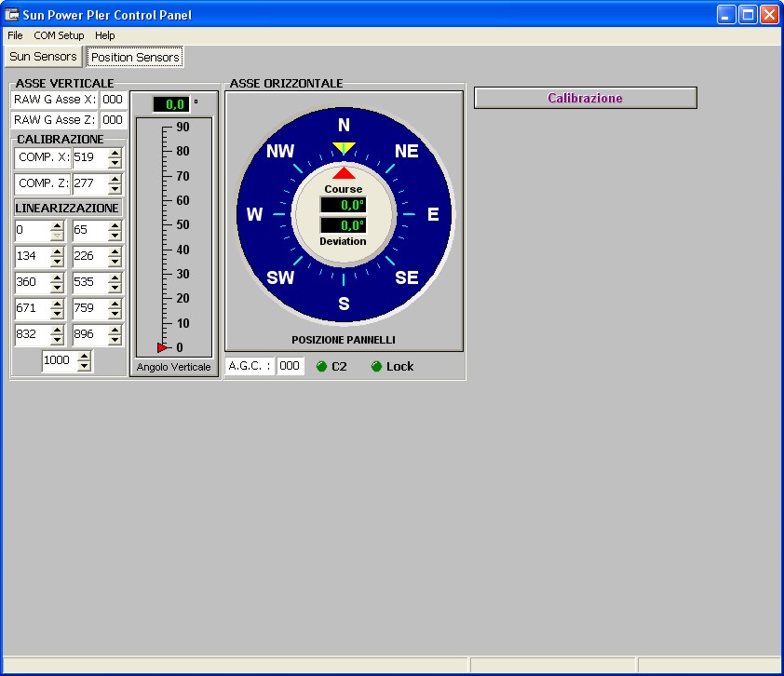The image size is (784, 676).
Task: Switch to the Sun Sensors tab
Action: coord(43,57)
